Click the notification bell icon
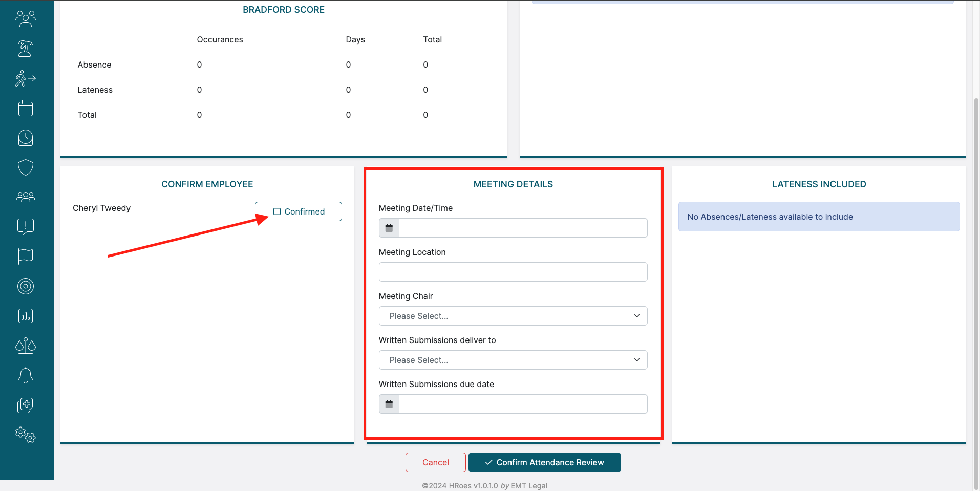This screenshot has width=980, height=491. click(x=25, y=375)
